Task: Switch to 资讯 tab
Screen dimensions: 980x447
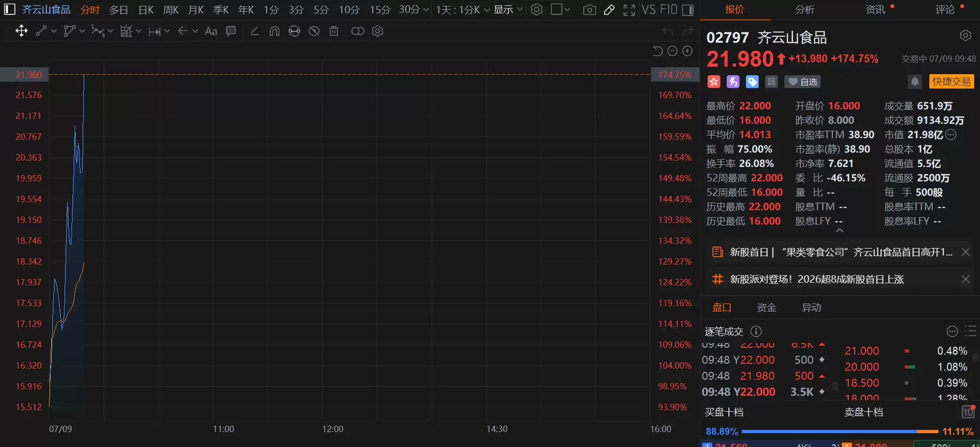Action: pyautogui.click(x=875, y=10)
